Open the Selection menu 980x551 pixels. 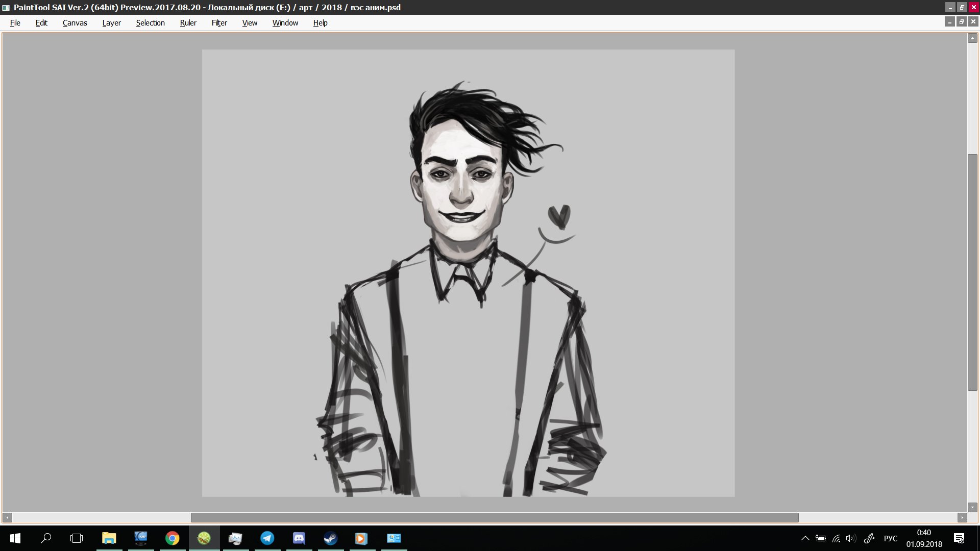(x=150, y=23)
